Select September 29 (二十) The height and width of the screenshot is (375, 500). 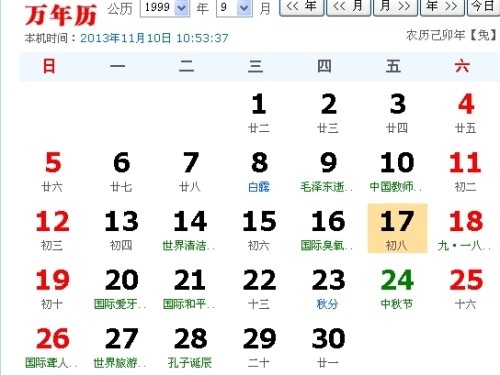pyautogui.click(x=259, y=347)
